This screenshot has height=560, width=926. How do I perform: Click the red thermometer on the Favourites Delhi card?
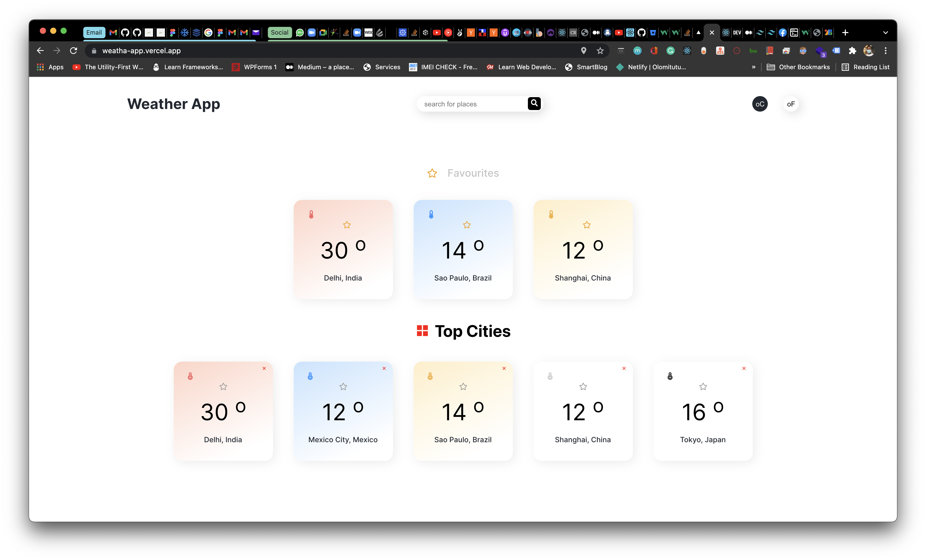click(311, 214)
